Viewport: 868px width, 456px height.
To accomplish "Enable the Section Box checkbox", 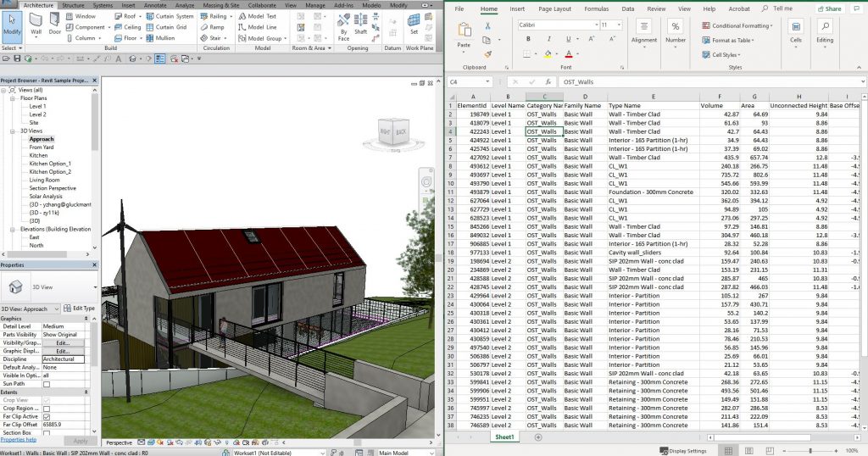I will [47, 433].
